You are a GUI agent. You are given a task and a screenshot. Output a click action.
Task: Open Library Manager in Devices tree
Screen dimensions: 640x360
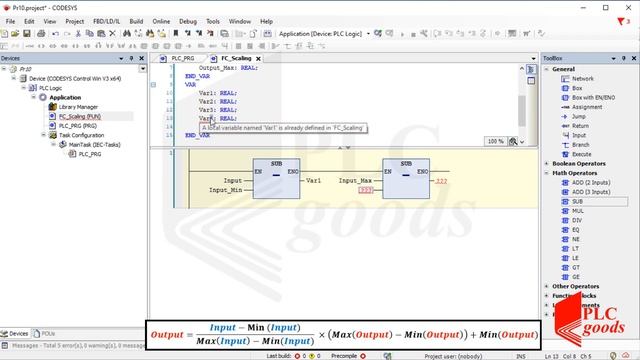point(73,107)
